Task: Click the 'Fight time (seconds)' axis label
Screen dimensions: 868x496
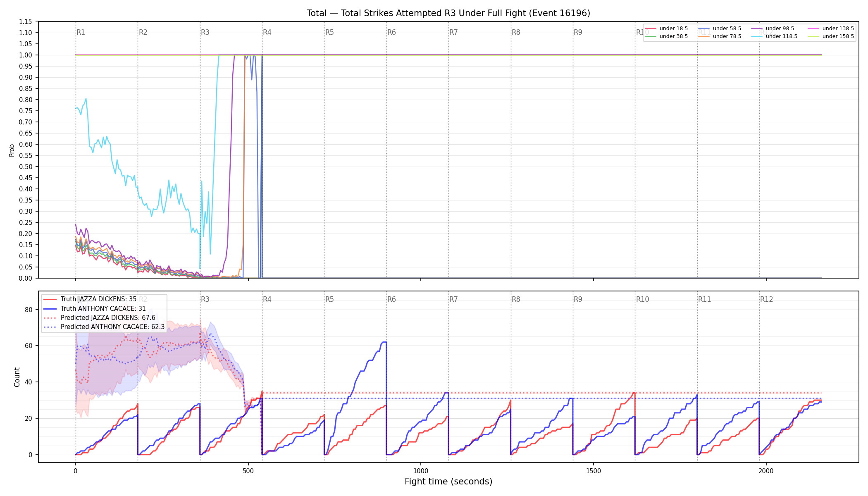Action: tap(448, 482)
